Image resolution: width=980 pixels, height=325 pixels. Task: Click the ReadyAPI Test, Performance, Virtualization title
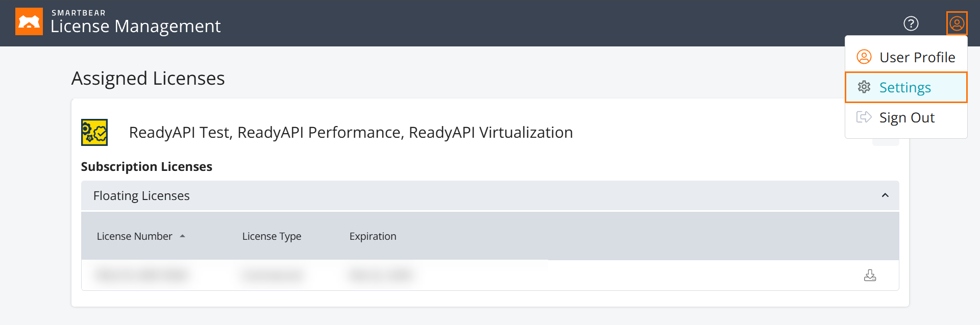pyautogui.click(x=351, y=133)
